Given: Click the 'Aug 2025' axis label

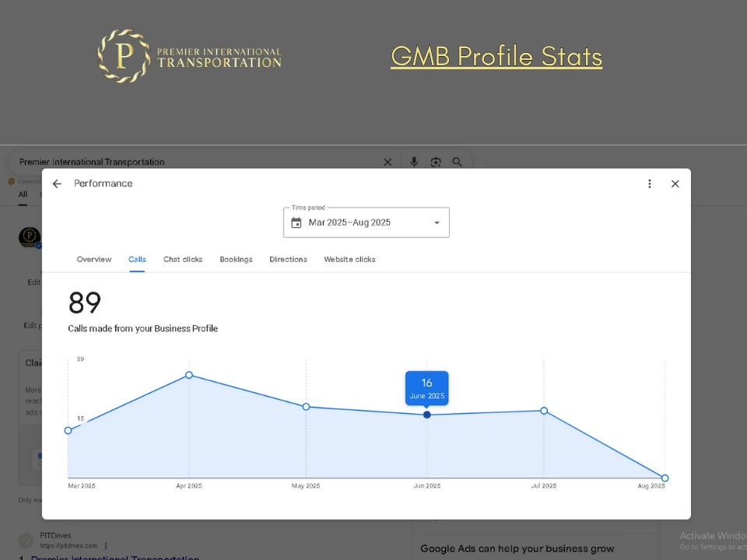Looking at the screenshot, I should [651, 486].
